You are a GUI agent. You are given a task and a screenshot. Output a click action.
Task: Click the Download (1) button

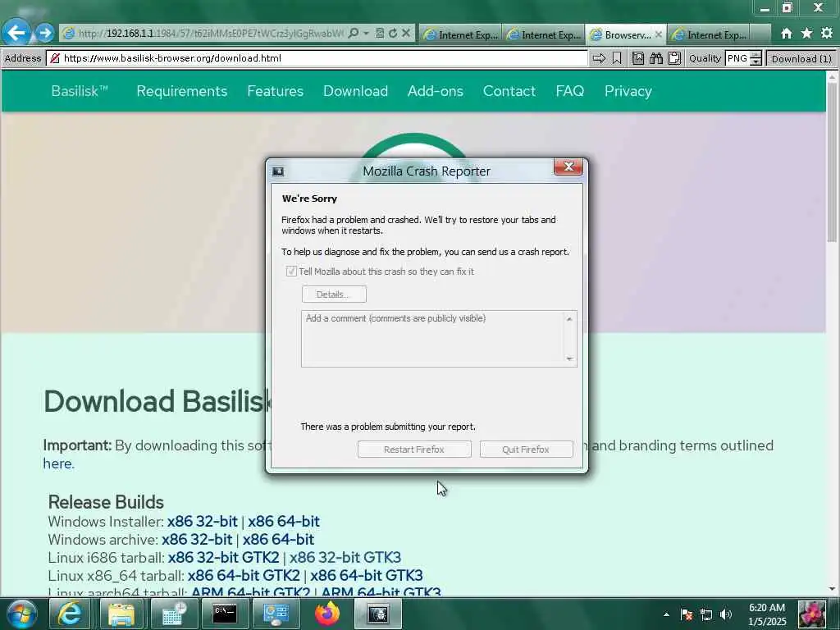coord(801,58)
